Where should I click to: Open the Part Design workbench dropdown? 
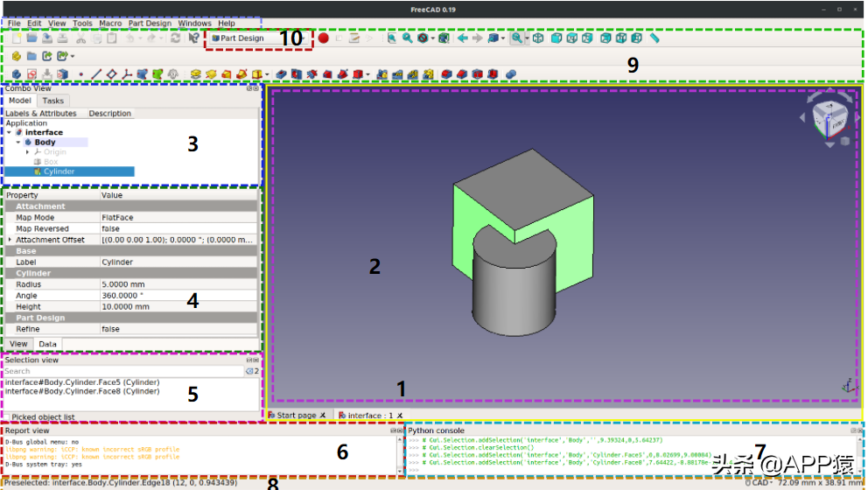[249, 38]
